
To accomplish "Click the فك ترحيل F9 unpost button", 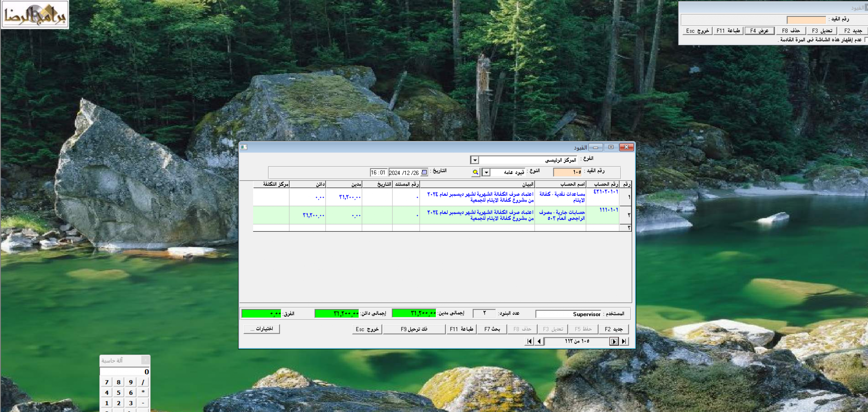I will pos(414,329).
